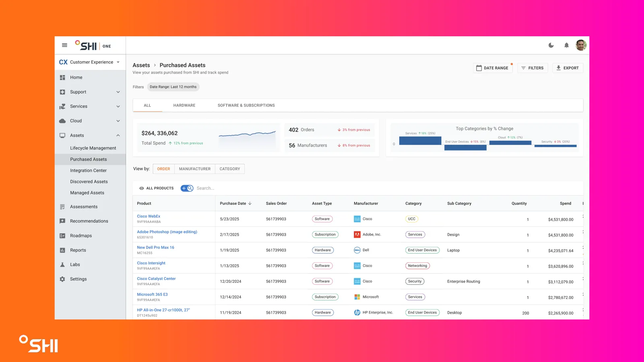Switch to the Hardware tab

(184, 105)
